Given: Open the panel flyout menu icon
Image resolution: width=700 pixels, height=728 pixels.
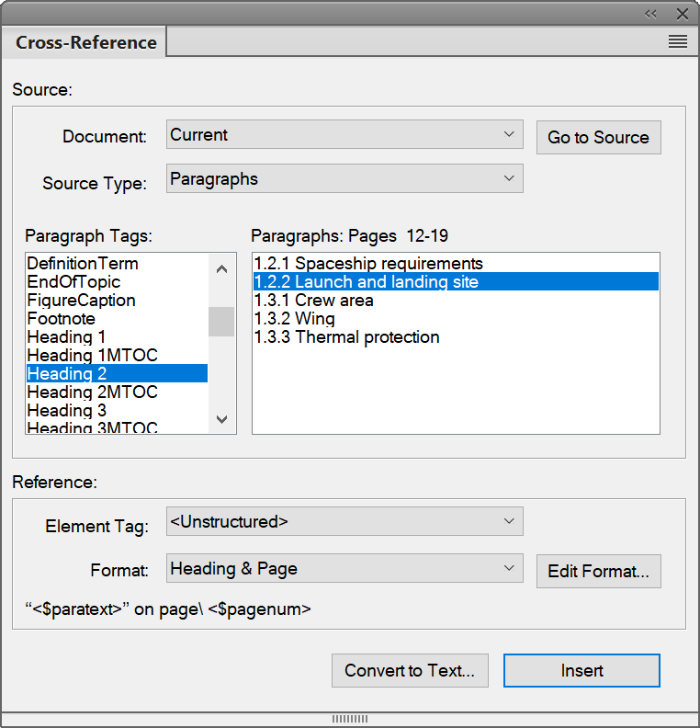Looking at the screenshot, I should (677, 41).
